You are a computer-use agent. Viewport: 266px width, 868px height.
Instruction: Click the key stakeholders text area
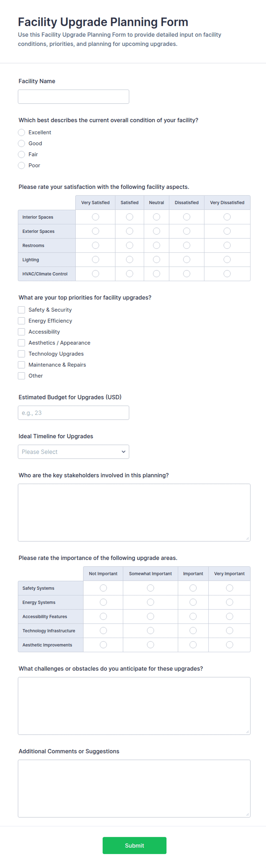[134, 512]
